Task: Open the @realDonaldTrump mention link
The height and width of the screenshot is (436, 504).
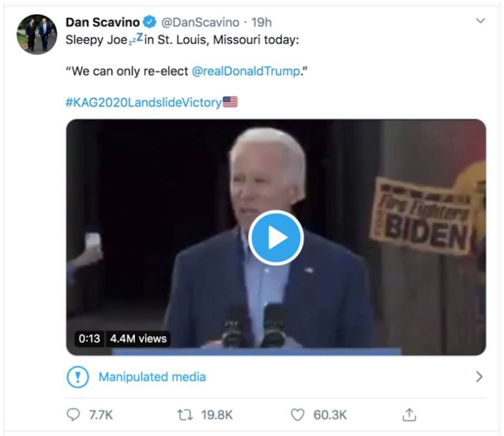Action: (245, 71)
